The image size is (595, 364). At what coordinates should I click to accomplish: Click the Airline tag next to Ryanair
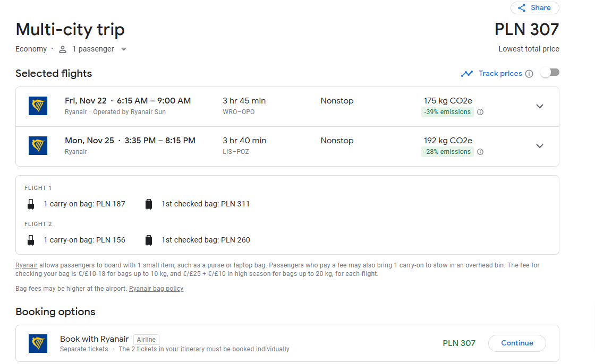tap(146, 340)
